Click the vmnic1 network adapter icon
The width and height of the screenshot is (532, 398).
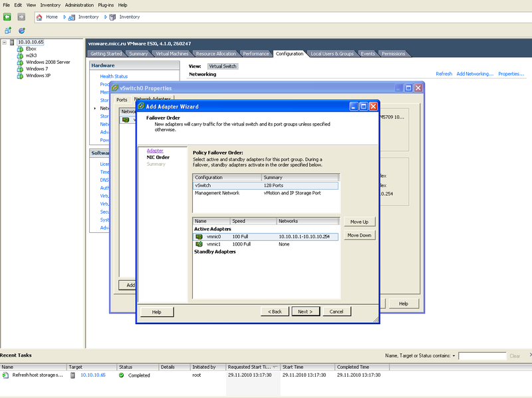point(199,244)
